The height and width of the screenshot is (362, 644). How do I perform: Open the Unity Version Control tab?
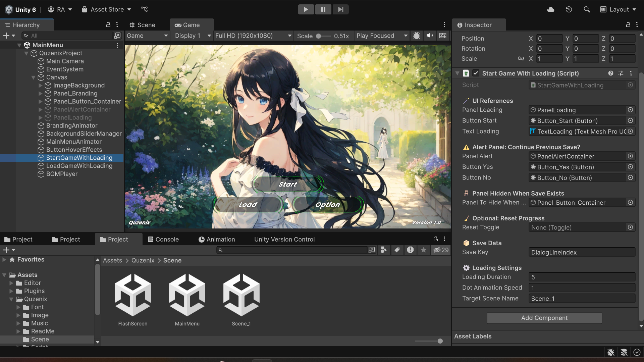tap(284, 239)
